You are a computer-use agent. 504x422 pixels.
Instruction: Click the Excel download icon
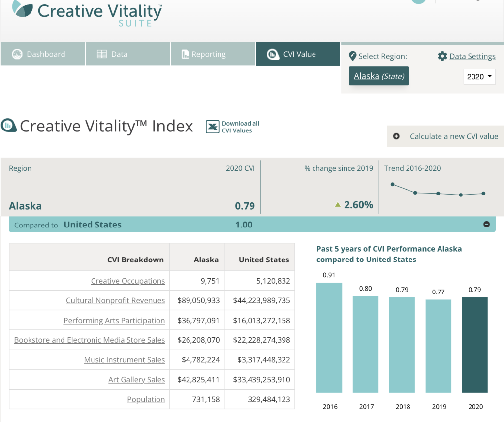pos(213,127)
